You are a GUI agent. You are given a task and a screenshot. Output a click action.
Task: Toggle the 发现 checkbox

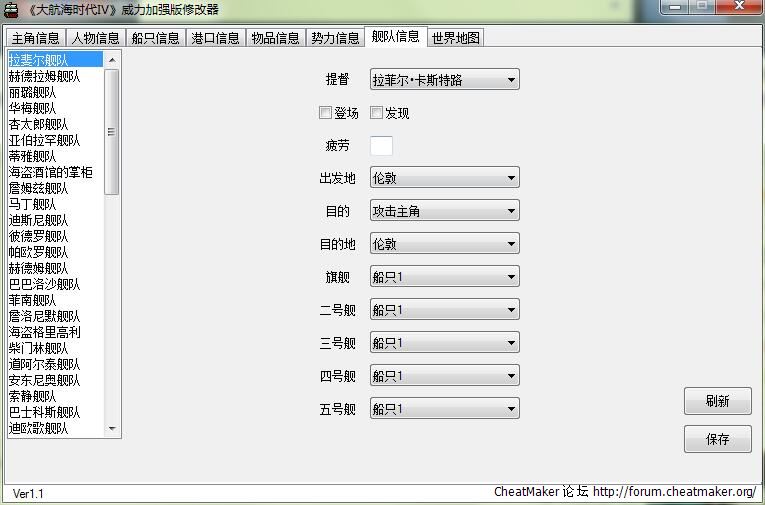(x=376, y=113)
